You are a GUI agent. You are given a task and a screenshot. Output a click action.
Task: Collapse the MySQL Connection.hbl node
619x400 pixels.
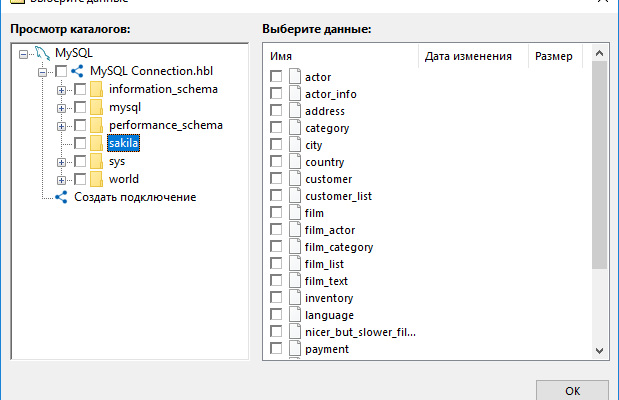[42, 72]
